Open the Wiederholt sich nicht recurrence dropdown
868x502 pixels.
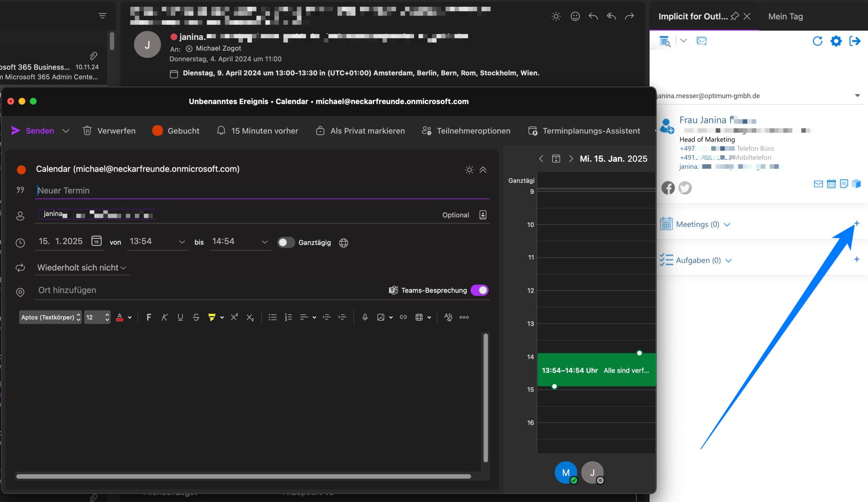pyautogui.click(x=82, y=268)
